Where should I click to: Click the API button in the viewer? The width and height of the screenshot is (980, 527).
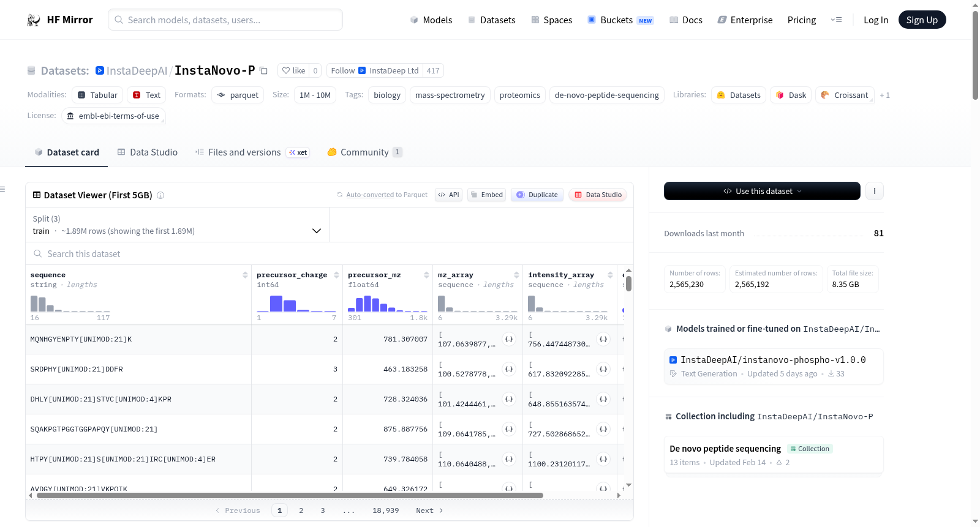click(x=448, y=195)
